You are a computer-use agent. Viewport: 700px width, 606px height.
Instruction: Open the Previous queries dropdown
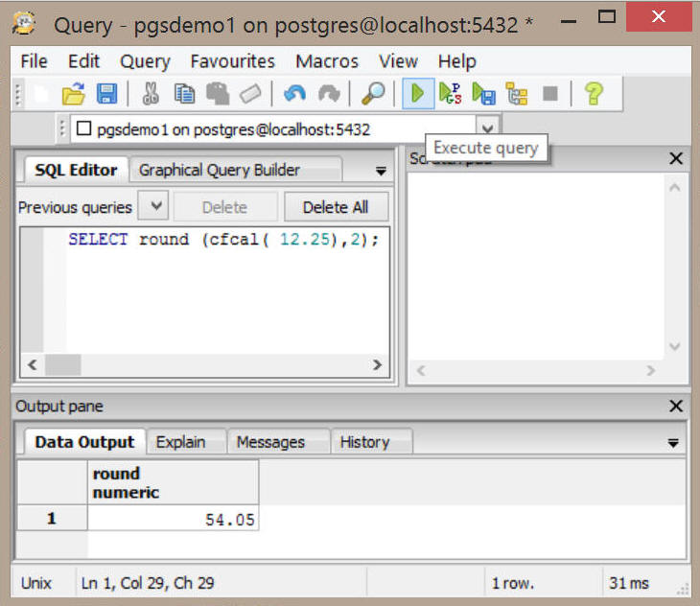[x=155, y=206]
